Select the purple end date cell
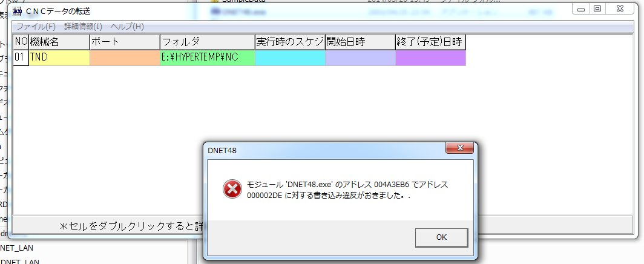This screenshot has width=644, height=264. tap(430, 58)
